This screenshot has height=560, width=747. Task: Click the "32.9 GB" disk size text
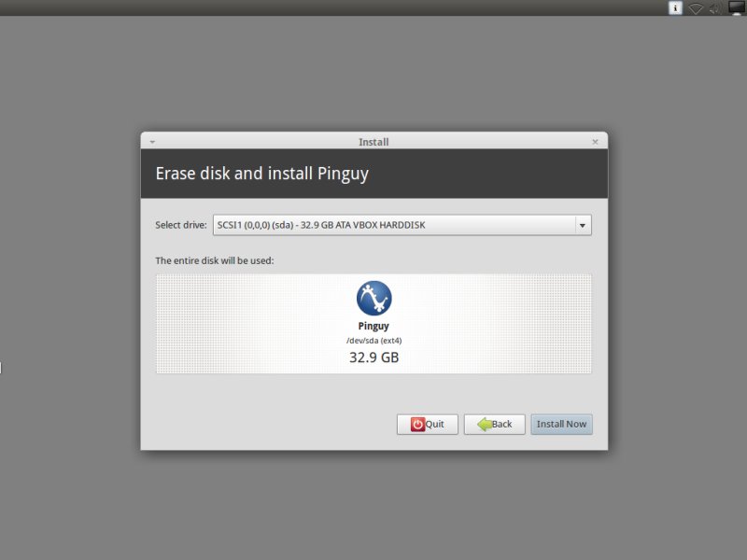(x=374, y=357)
